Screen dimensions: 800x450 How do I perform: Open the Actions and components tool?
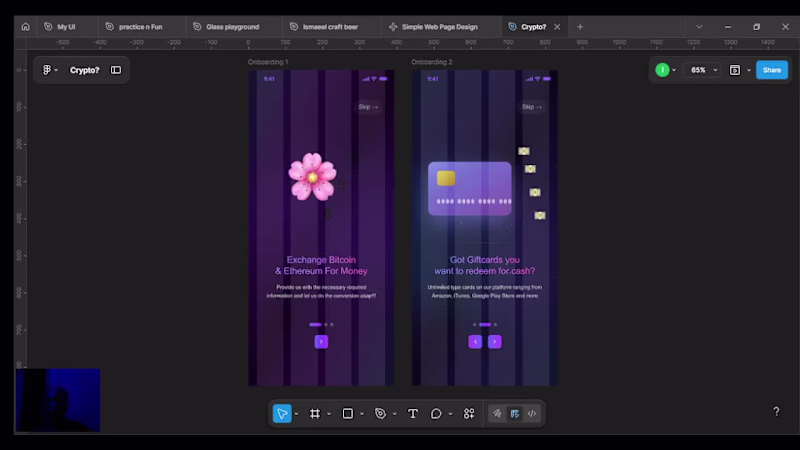469,413
